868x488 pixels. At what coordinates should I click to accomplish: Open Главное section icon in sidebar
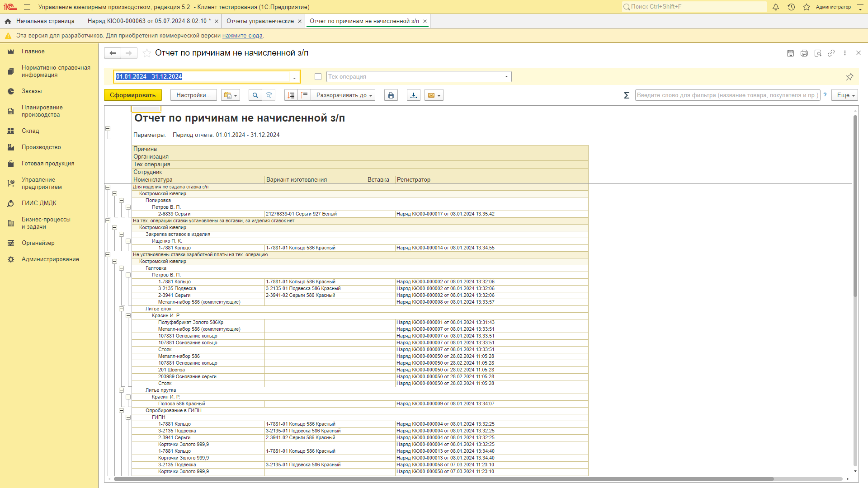tap(11, 52)
